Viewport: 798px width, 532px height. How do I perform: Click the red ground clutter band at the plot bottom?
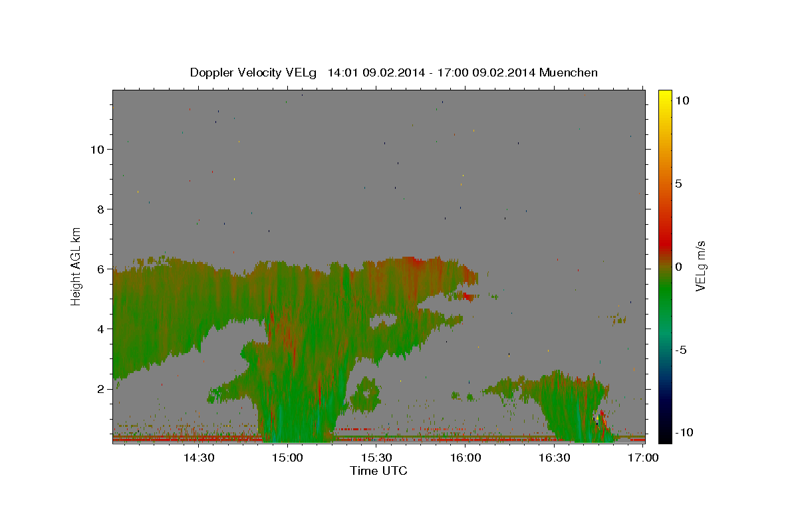pyautogui.click(x=378, y=440)
